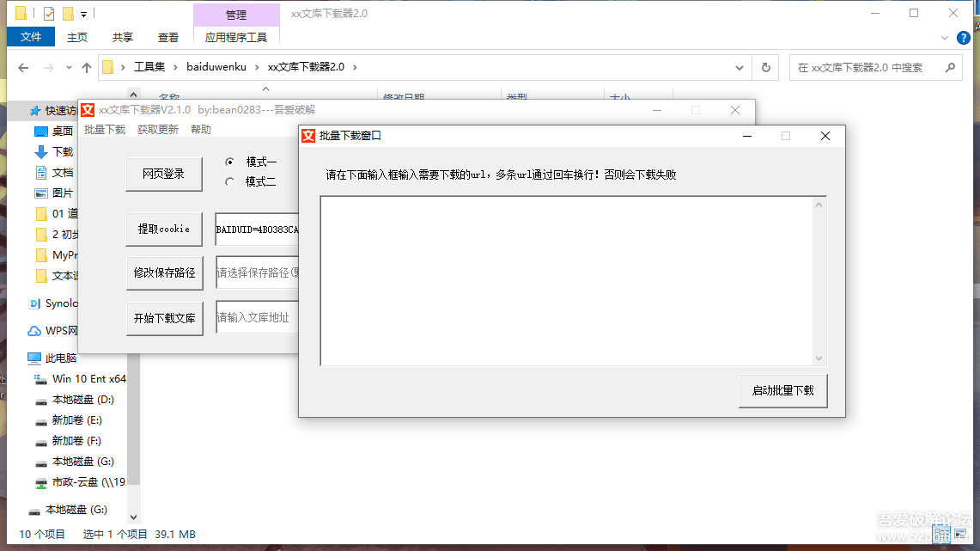The height and width of the screenshot is (551, 980).
Task: Click the save path input field
Action: (257, 272)
